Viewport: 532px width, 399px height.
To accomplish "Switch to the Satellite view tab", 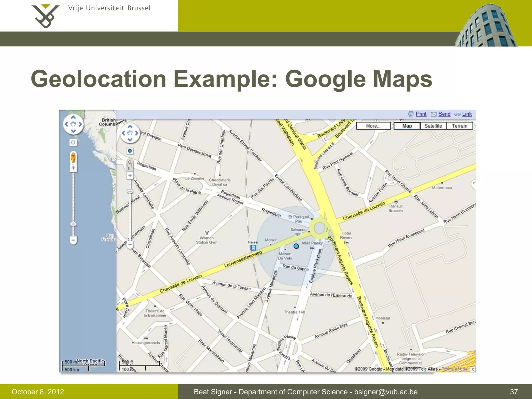I will pyautogui.click(x=433, y=126).
